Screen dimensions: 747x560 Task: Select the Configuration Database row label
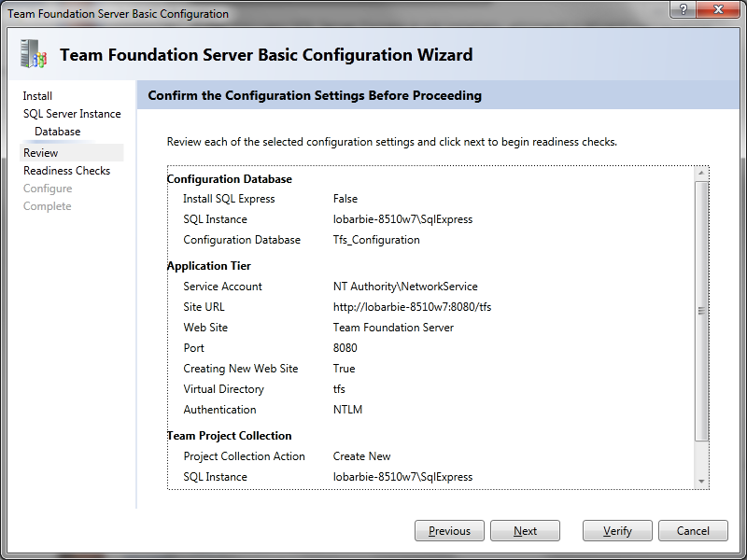242,240
